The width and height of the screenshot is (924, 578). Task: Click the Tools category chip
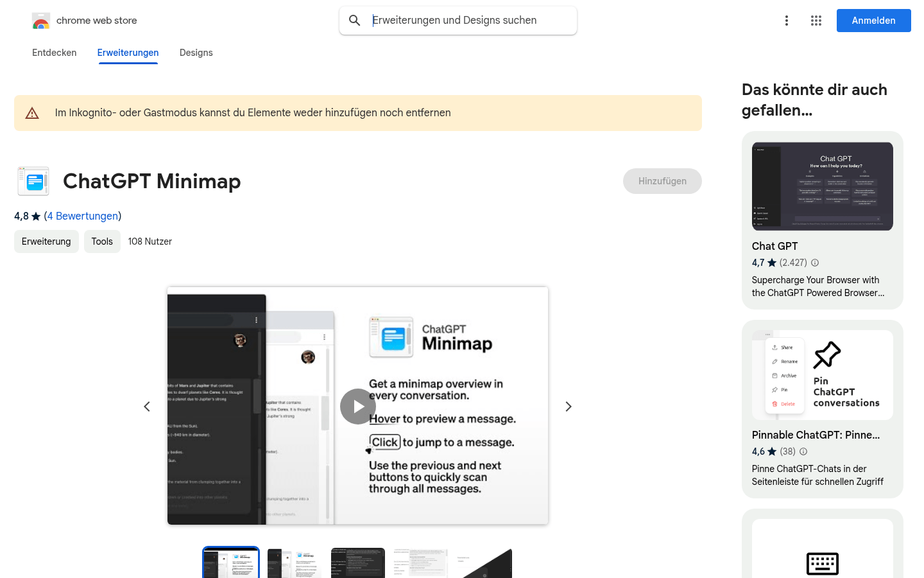tap(102, 241)
